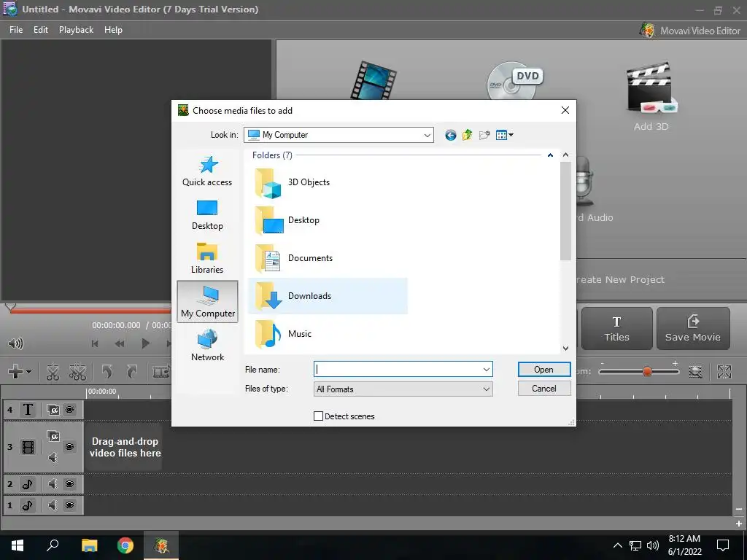Toggle visibility eye on audio track 1
This screenshot has height=560, width=747.
69,505
